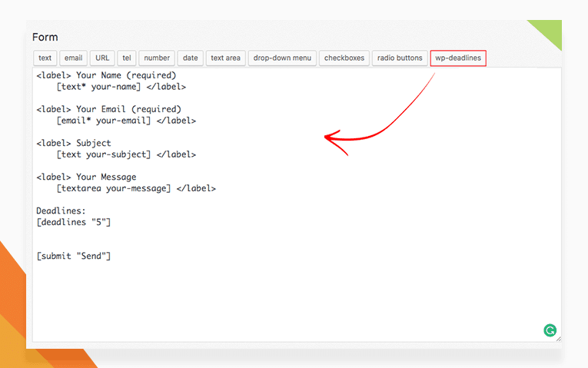Click the '[textarea your-message]' tag text

113,188
